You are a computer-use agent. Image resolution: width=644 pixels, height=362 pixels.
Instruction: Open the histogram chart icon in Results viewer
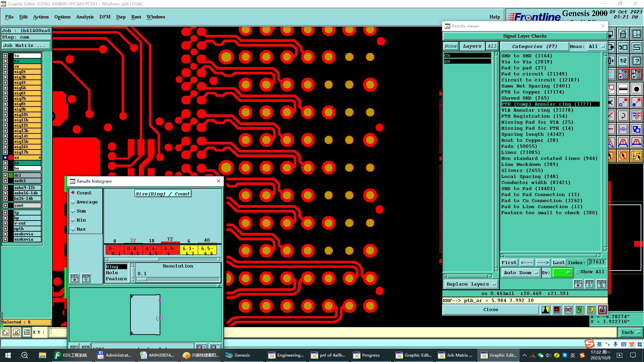point(602,310)
